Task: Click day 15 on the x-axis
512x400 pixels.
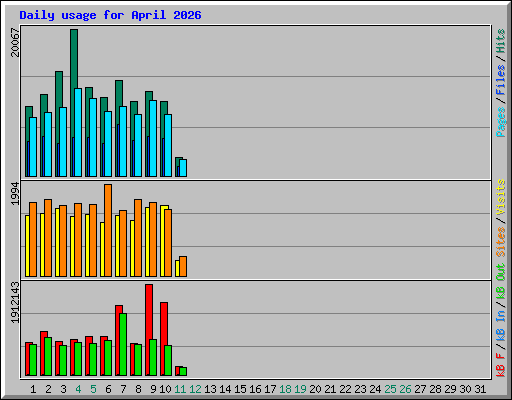Action: [x=240, y=389]
